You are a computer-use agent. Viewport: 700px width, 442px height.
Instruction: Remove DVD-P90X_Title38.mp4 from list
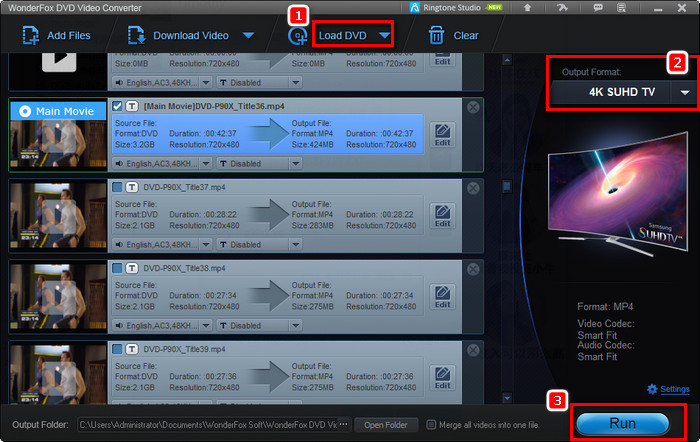[473, 269]
